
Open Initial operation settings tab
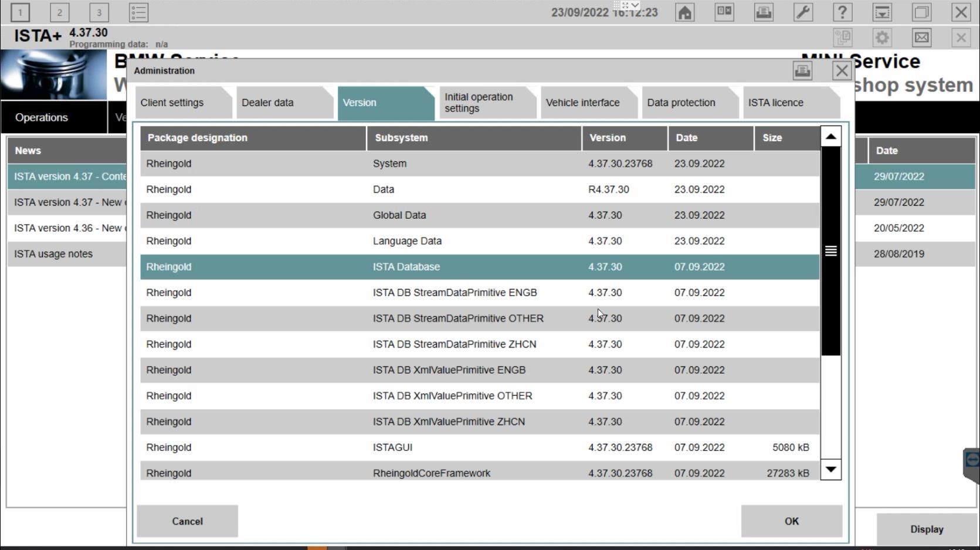coord(487,103)
